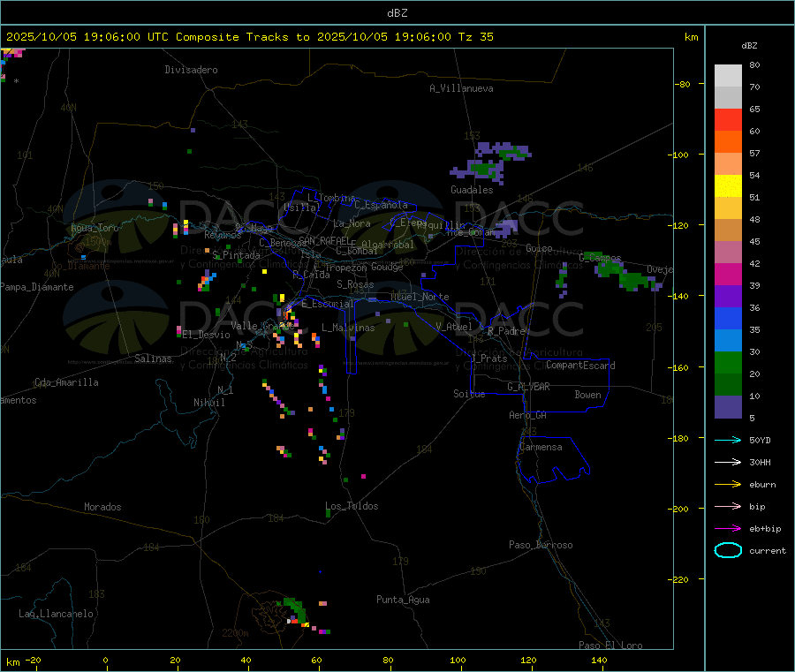Click the yellow 51-54 dBZ color swatch
This screenshot has height=672, width=795.
click(x=728, y=186)
